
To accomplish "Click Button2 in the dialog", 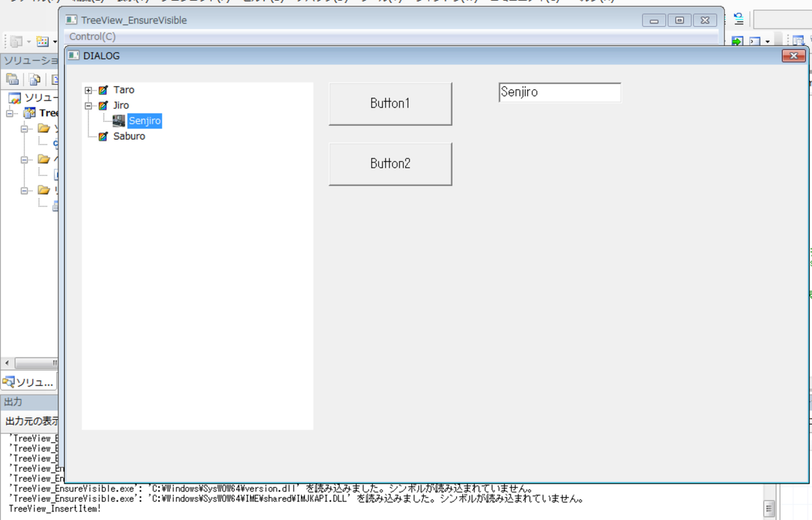I will tap(390, 164).
